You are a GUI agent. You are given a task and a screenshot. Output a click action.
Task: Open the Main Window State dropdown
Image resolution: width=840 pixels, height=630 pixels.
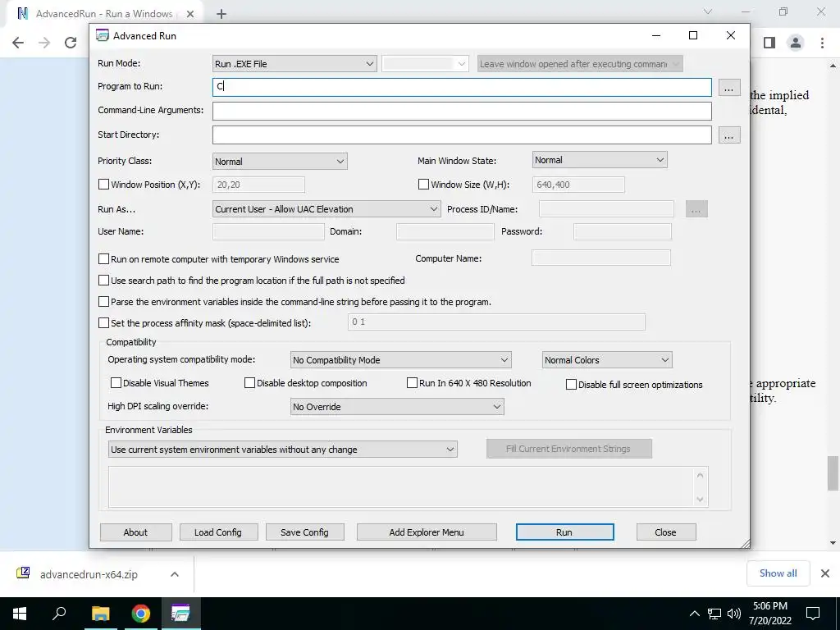point(600,160)
